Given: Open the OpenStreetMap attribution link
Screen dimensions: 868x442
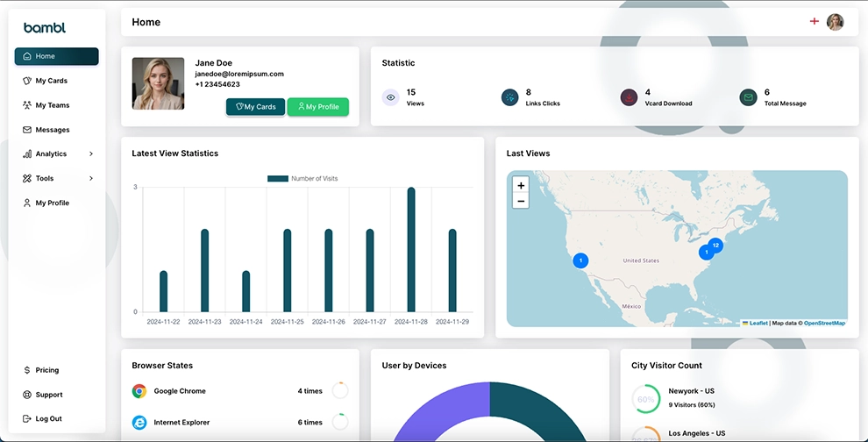Looking at the screenshot, I should coord(824,323).
